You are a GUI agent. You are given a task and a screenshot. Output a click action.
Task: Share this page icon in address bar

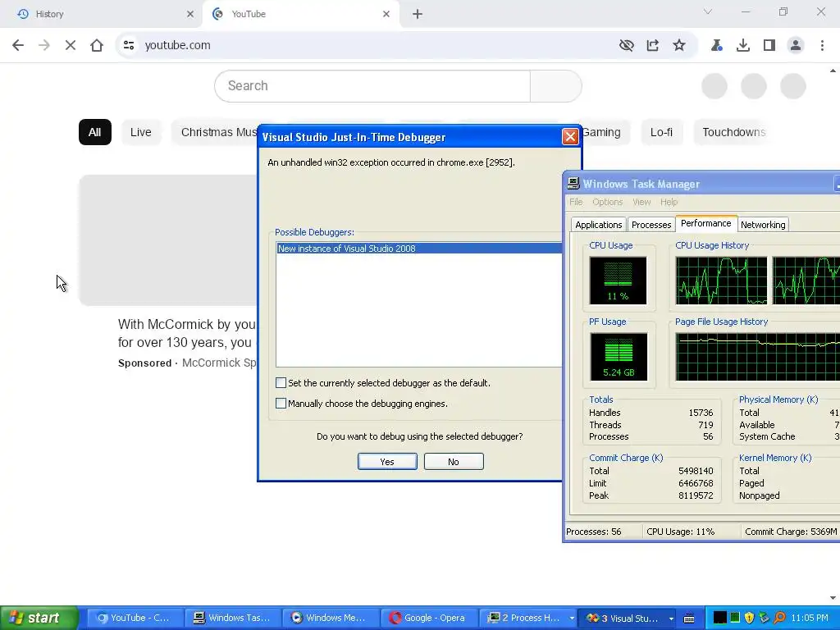coord(652,46)
